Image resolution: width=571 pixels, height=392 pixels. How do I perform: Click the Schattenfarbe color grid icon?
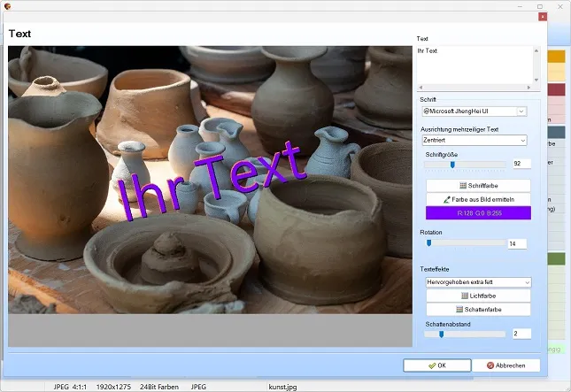[459, 310]
